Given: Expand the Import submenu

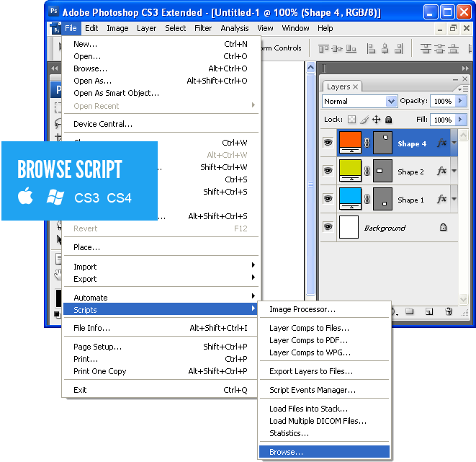Looking at the screenshot, I should click(161, 267).
